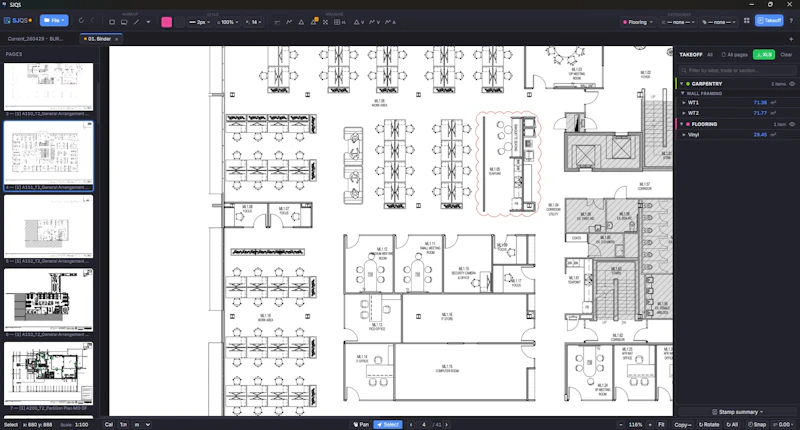Expand the WT2 takeoff row
The height and width of the screenshot is (430, 800).
(684, 113)
